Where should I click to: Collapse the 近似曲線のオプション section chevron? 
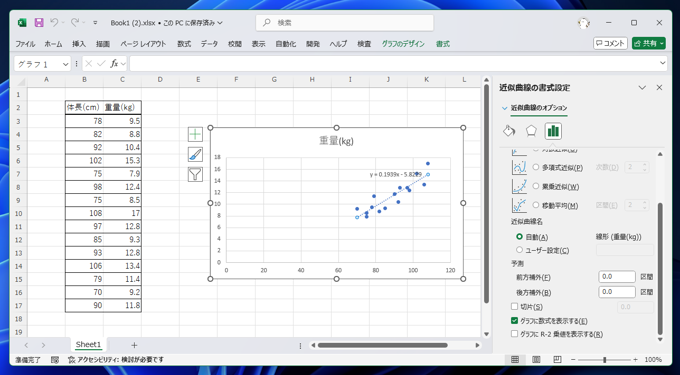[504, 108]
